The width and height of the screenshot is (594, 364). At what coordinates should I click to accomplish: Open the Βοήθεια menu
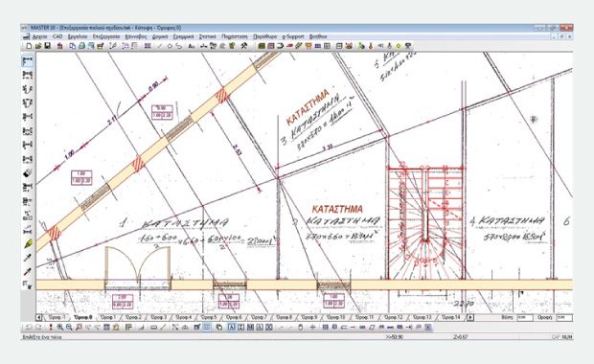pos(318,36)
